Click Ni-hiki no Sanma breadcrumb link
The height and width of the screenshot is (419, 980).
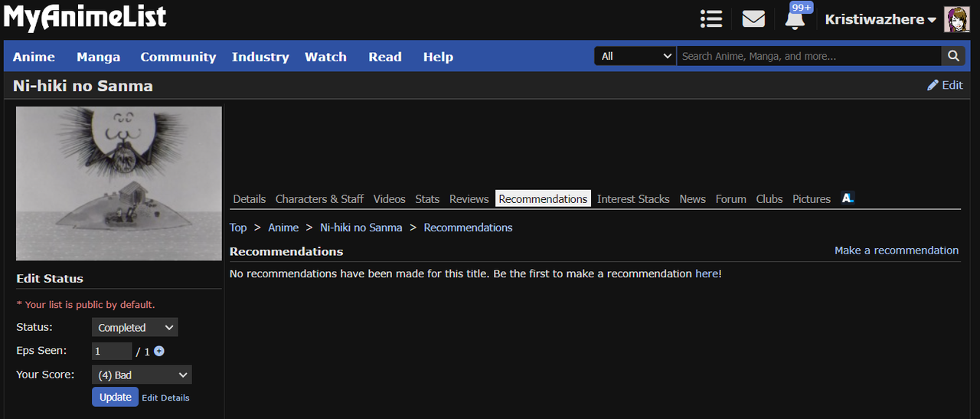(361, 228)
